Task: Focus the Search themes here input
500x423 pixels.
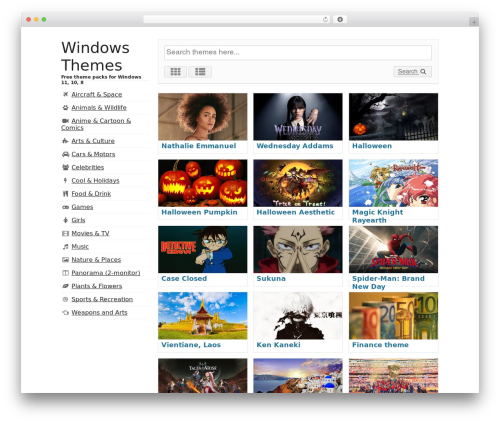Action: point(298,52)
